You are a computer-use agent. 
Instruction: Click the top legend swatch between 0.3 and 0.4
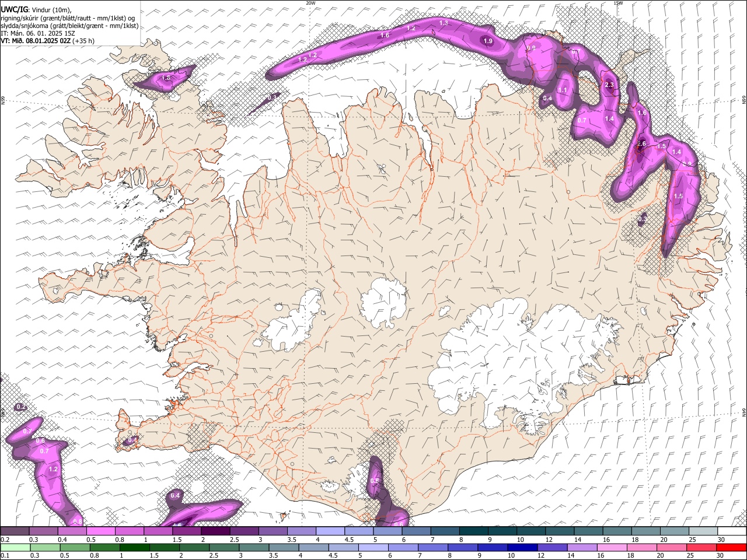click(x=44, y=531)
